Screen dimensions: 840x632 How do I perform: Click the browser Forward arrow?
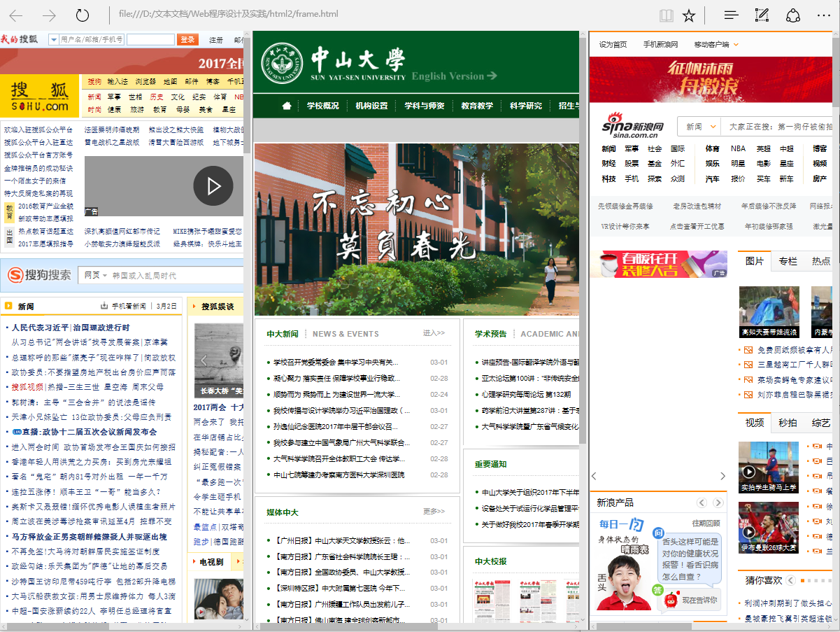[x=49, y=15]
